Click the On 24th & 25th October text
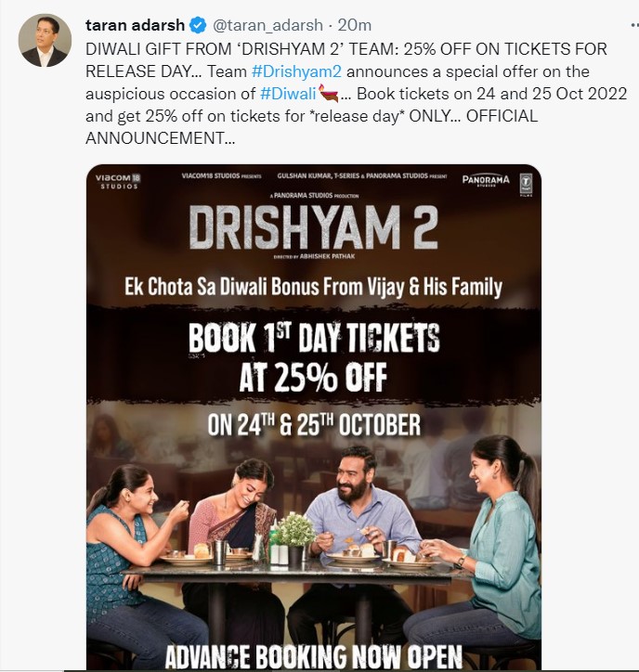 coord(314,425)
